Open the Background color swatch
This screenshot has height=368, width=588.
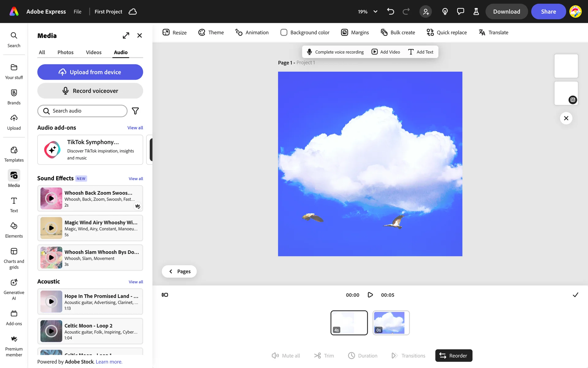[284, 33]
